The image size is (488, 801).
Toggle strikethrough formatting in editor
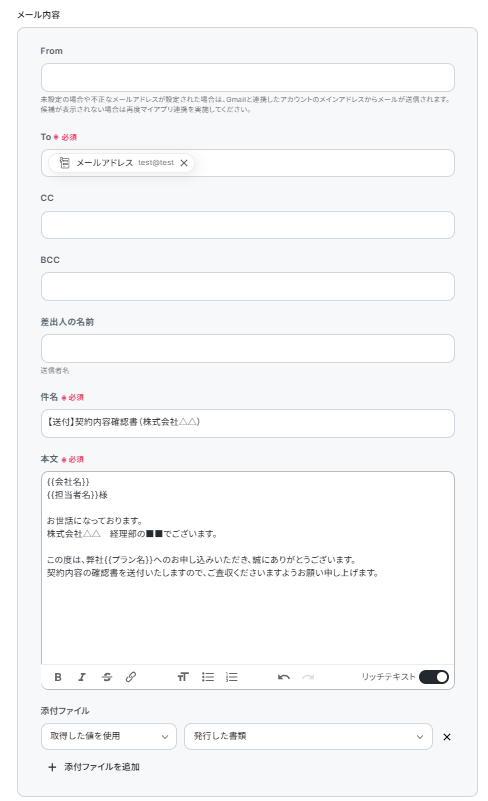coord(107,677)
